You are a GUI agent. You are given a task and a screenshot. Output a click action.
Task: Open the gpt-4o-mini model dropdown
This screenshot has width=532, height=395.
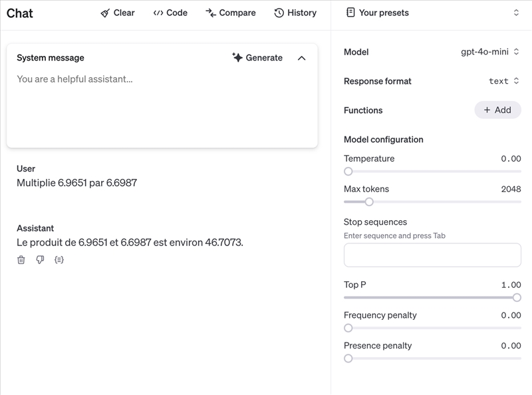(490, 52)
